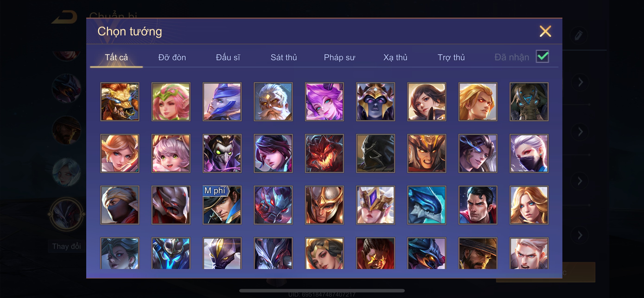This screenshot has width=644, height=298.
Task: Select the white-bearded old man hero
Action: [273, 102]
